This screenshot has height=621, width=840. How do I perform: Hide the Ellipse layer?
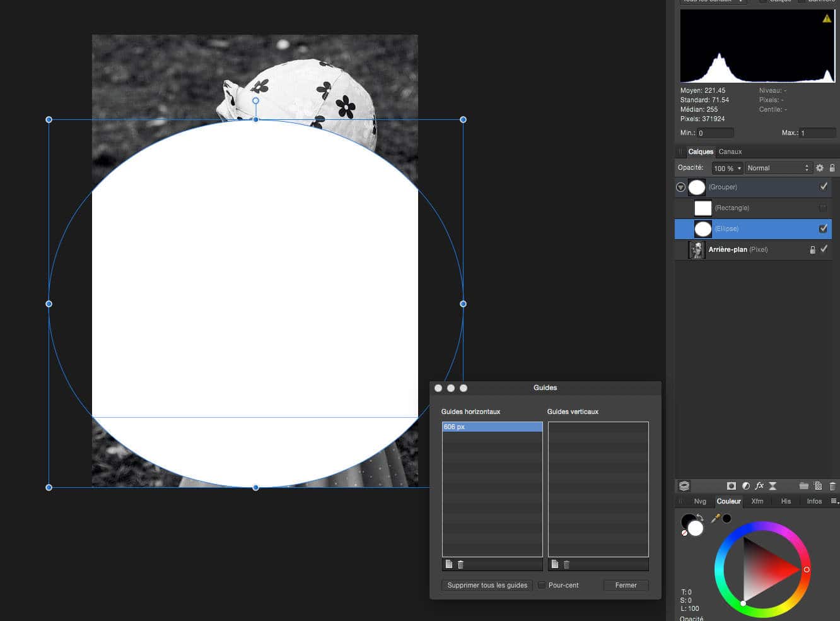[x=823, y=228]
